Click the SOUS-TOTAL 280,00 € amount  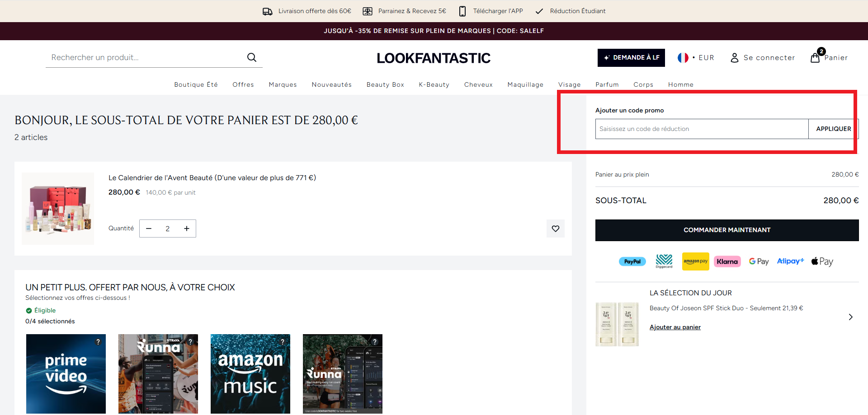pos(841,201)
